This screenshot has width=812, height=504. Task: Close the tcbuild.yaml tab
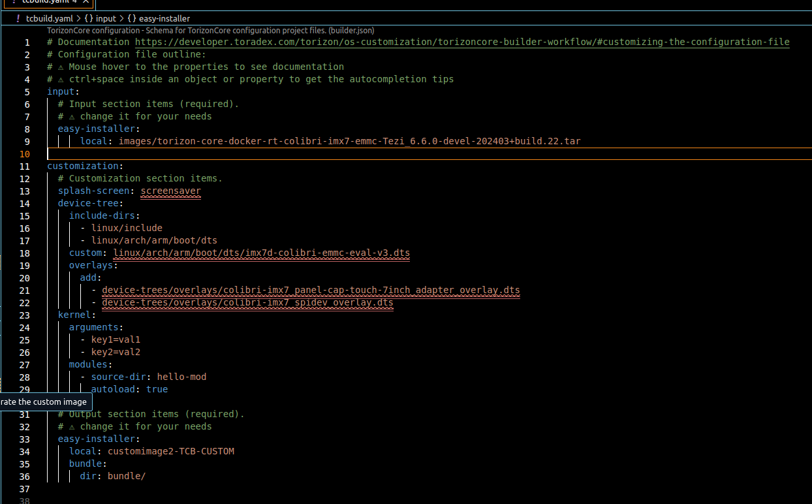click(x=86, y=2)
